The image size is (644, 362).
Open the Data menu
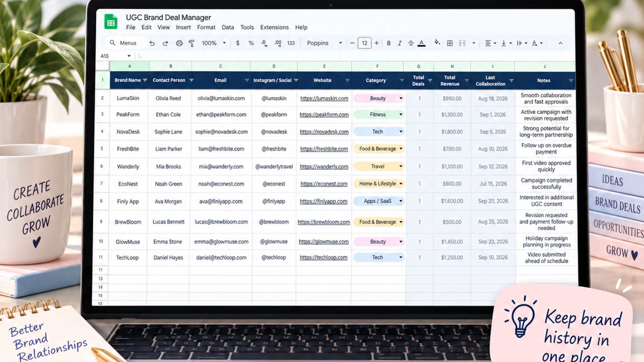coord(228,27)
